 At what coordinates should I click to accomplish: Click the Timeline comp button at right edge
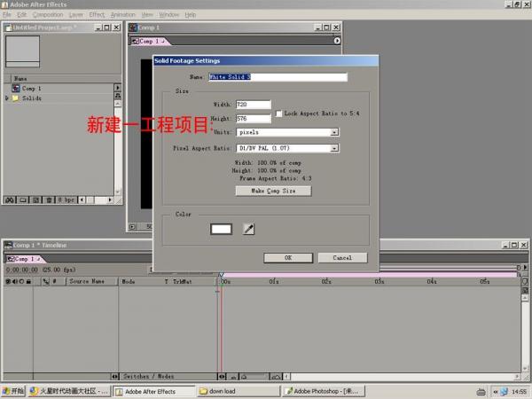click(x=525, y=291)
